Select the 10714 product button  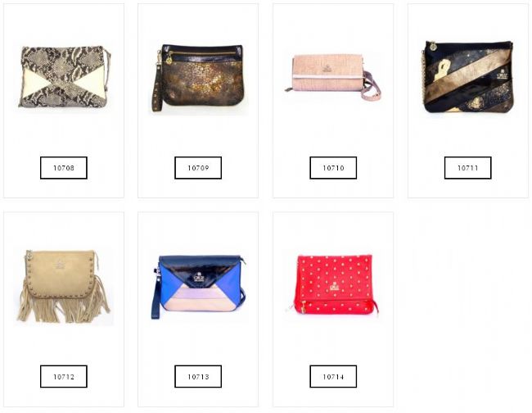(x=333, y=376)
